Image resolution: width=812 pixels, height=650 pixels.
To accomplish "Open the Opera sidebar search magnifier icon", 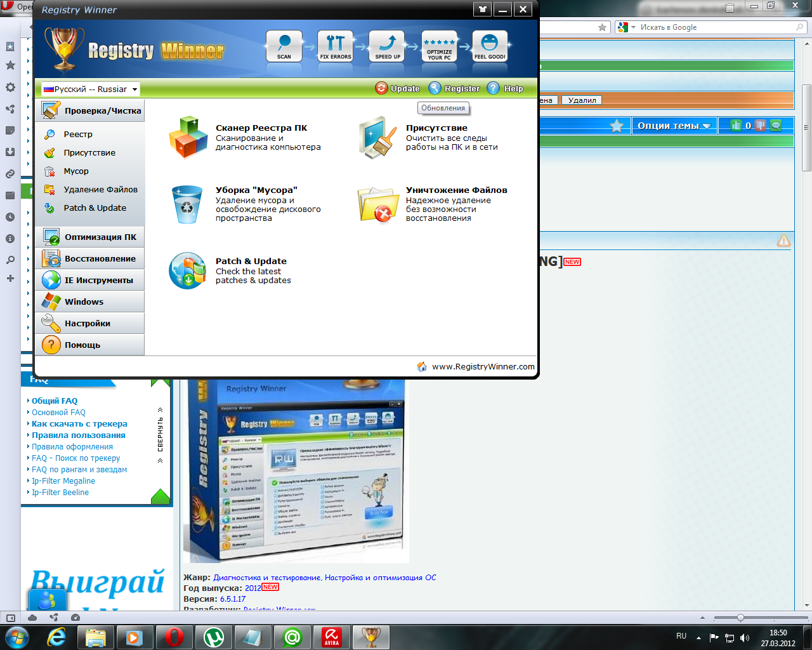I will (10, 260).
